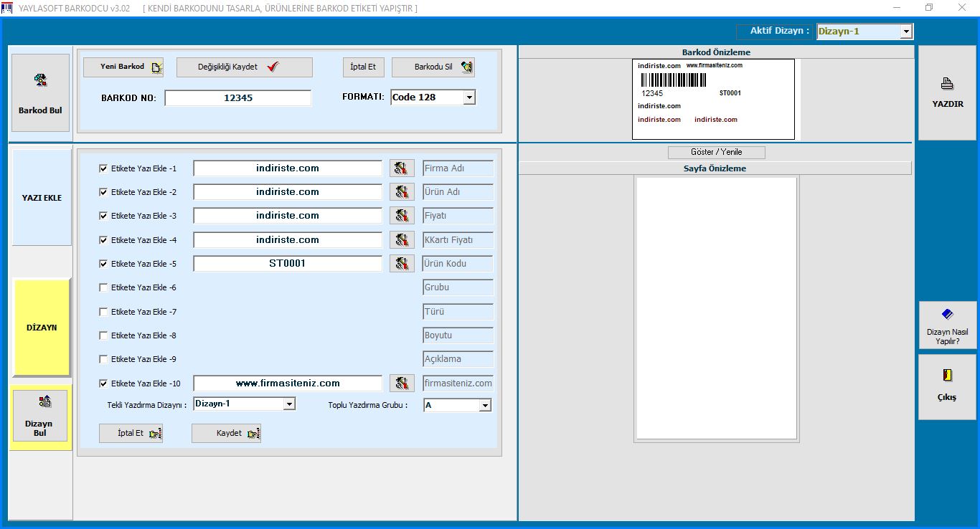Enable Etikete Yazı Ekle -9
Screen dimensions: 980x529
click(x=103, y=359)
